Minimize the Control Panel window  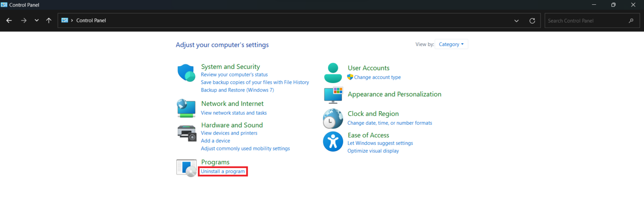[x=594, y=5]
